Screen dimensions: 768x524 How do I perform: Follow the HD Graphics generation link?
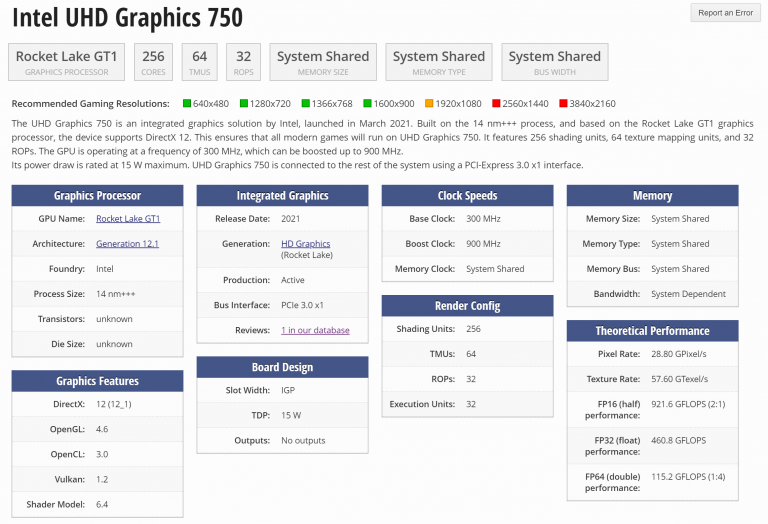(306, 243)
